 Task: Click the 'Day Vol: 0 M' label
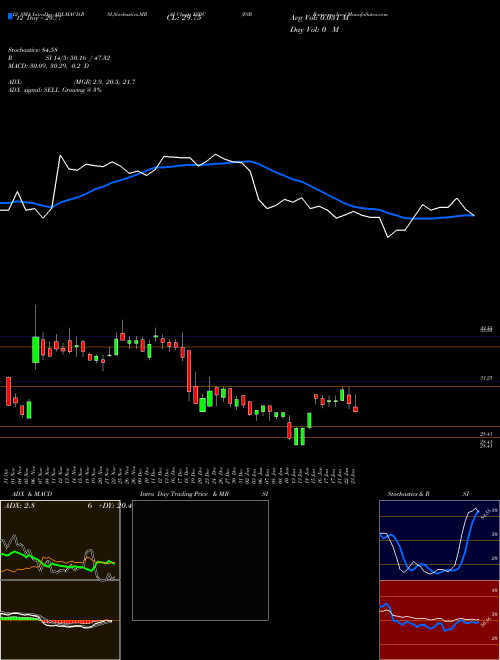pos(314,30)
